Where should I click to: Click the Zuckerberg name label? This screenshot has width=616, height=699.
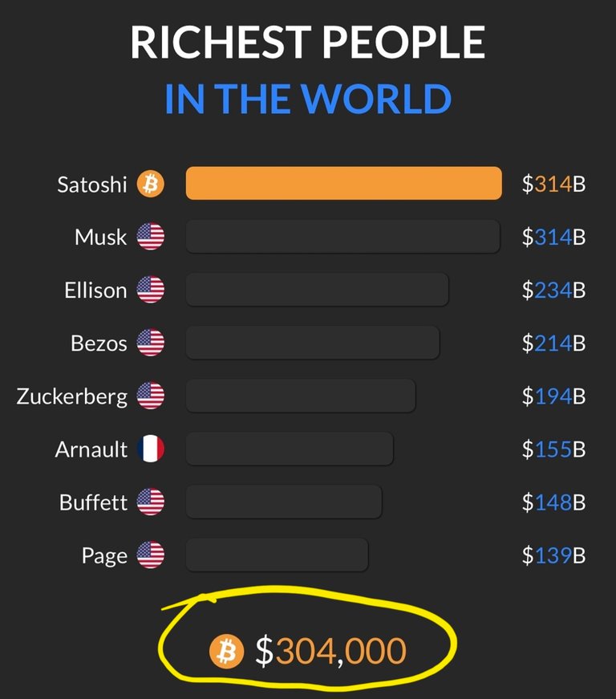(71, 396)
